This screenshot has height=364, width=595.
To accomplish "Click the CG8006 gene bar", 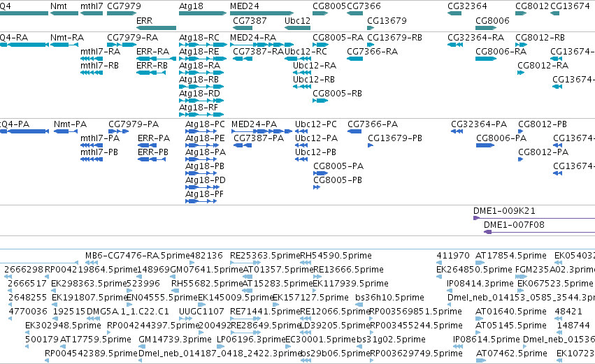I will tap(486, 28).
